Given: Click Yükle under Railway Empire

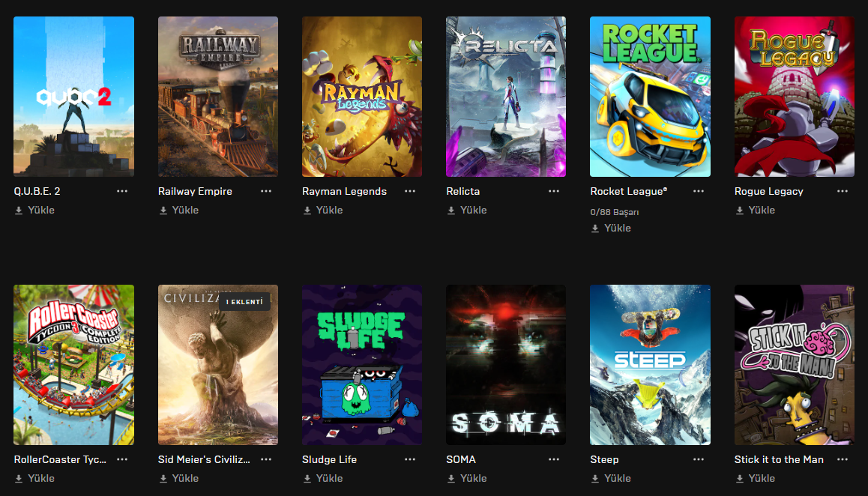Looking at the screenshot, I should click(179, 211).
